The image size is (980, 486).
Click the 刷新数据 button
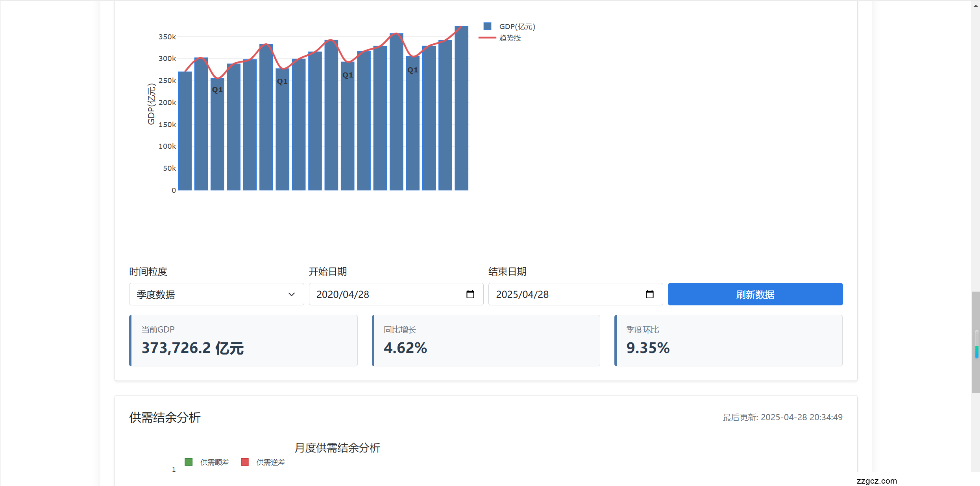click(x=755, y=294)
